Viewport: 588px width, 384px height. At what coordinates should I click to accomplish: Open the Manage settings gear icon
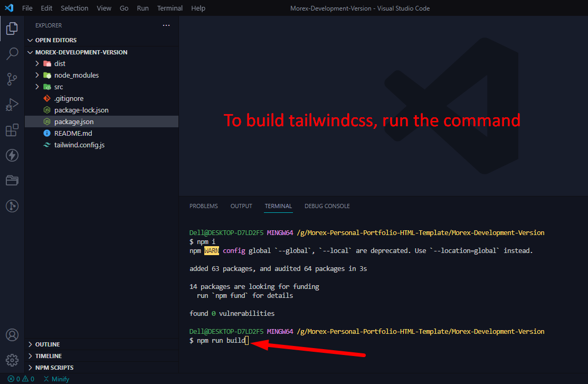pyautogui.click(x=12, y=360)
